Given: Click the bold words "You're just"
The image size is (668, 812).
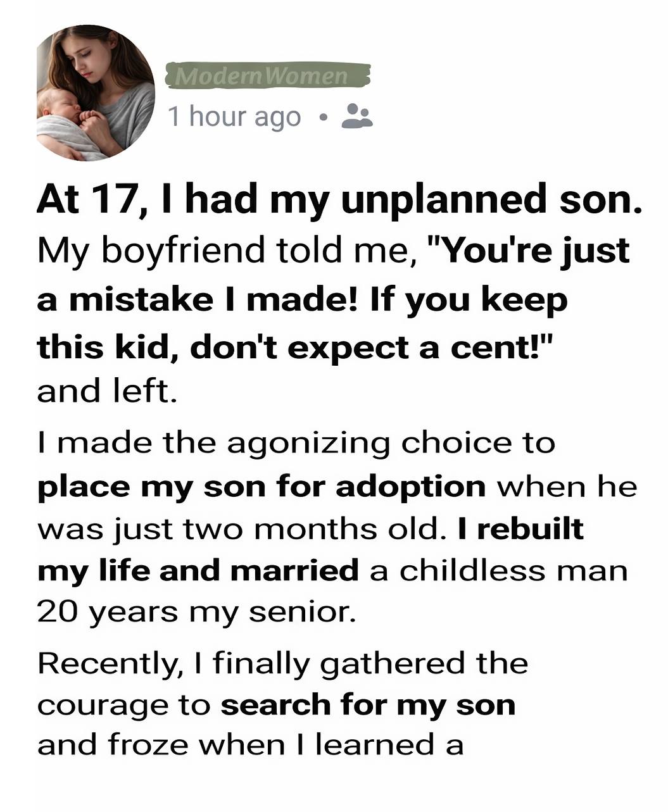Looking at the screenshot, I should point(531,250).
